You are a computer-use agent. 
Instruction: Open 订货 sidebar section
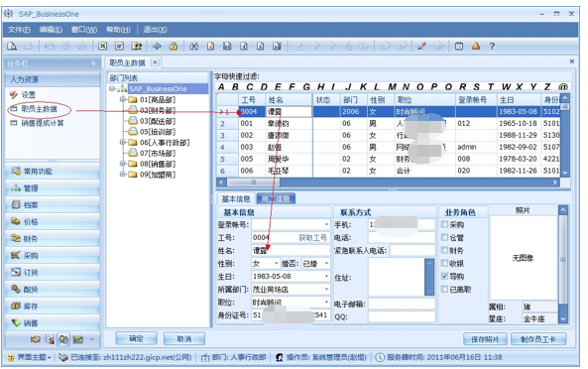tap(53, 273)
